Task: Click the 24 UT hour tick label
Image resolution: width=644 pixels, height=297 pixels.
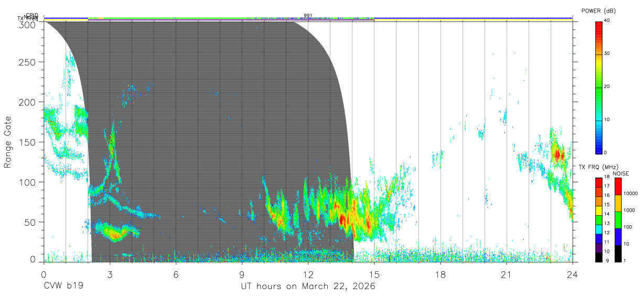Action: [x=572, y=274]
